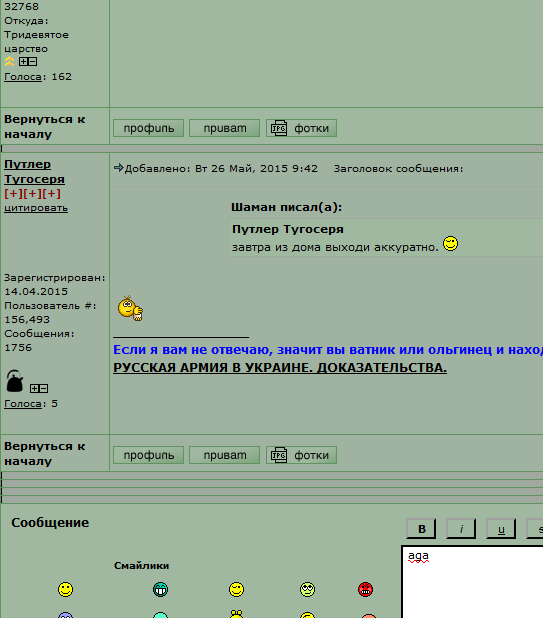Open приват for the Тридевятое царство user
This screenshot has height=618, width=543.
(225, 128)
